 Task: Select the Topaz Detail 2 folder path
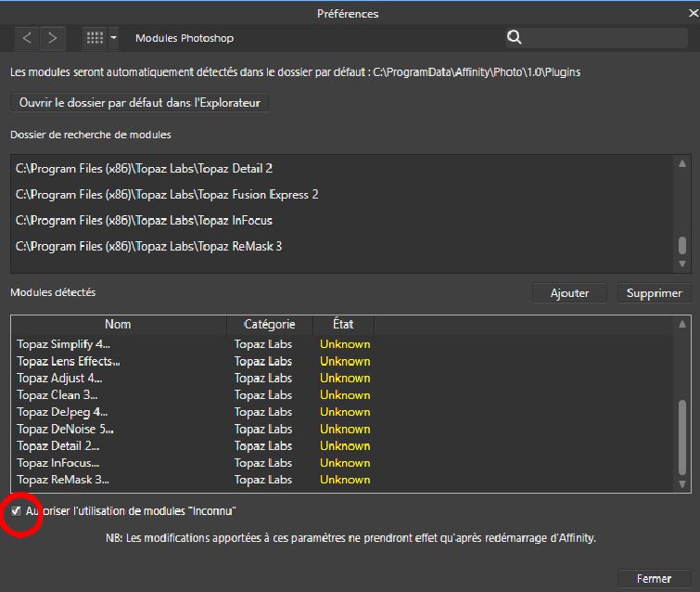pyautogui.click(x=144, y=169)
